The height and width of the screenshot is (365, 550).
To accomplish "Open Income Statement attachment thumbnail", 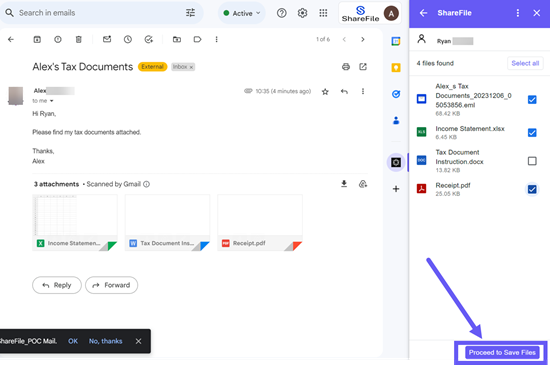I will [75, 222].
